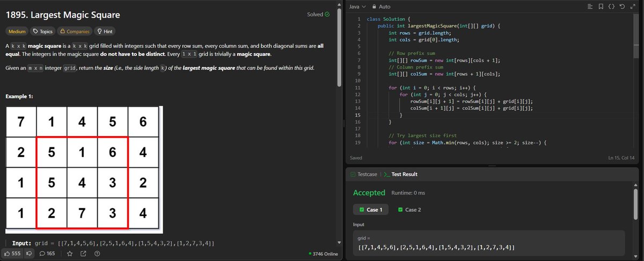
Task: Click the 3746 Online indicator
Action: pos(324,253)
